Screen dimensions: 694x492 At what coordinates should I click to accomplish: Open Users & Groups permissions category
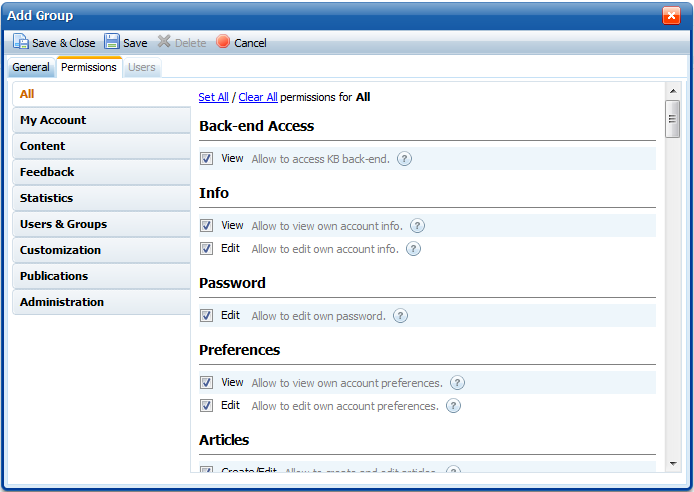[101, 224]
